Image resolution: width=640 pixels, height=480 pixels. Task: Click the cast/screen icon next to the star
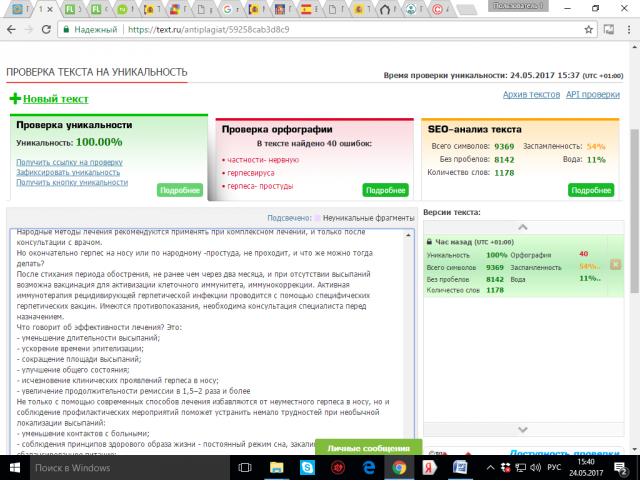pyautogui.click(x=609, y=29)
